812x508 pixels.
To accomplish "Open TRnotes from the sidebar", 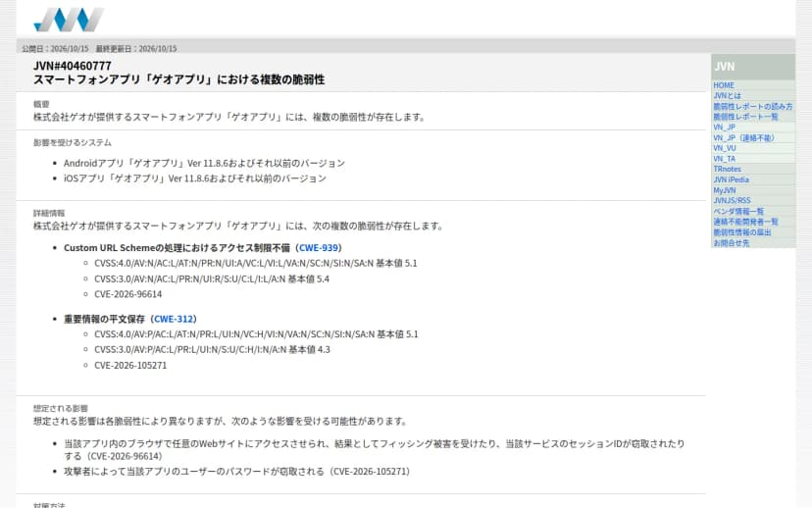I will click(727, 169).
